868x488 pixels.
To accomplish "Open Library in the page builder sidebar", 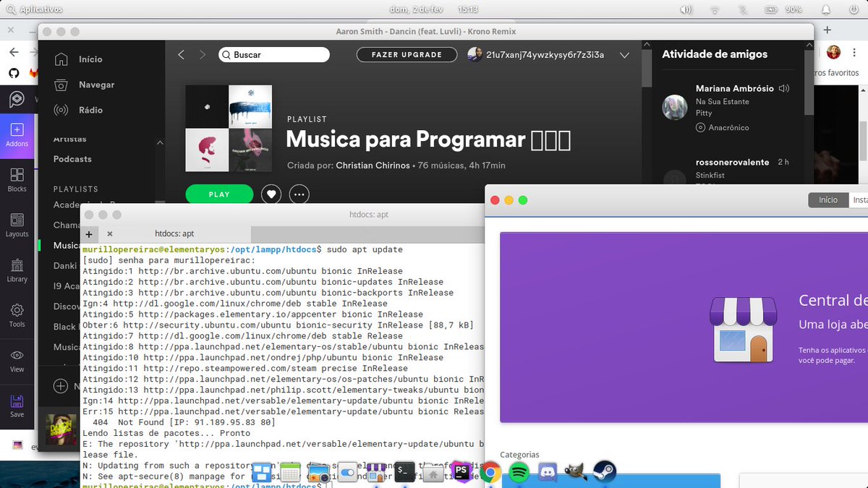I will click(17, 270).
